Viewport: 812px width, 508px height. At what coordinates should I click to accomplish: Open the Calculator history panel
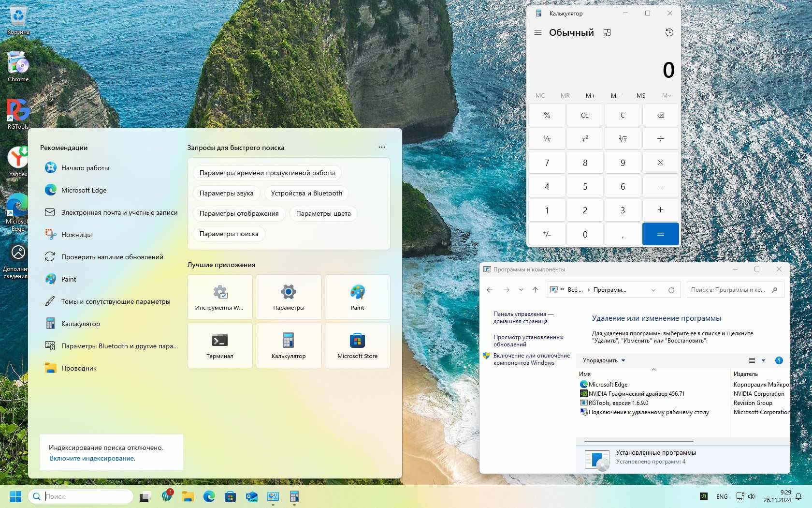(669, 32)
